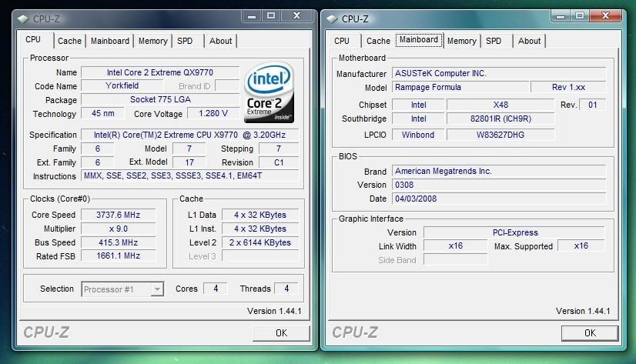
Task: Click the Chipset Rev. value '01'
Action: 593,105
